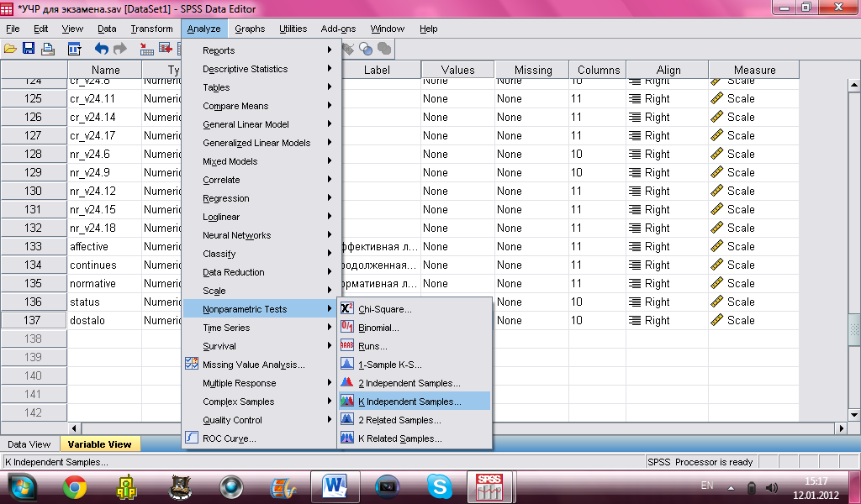Screen dimensions: 861x504
Task: Expand the Correlate submenu arrow
Action: 330,179
